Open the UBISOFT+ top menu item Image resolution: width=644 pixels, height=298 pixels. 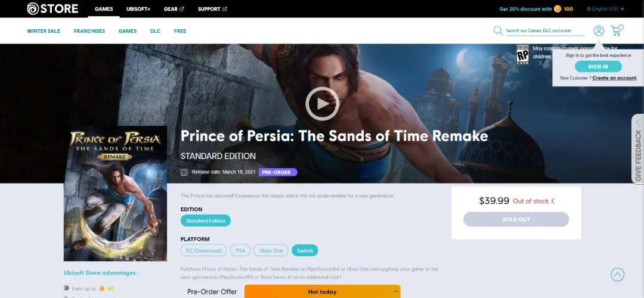pos(138,8)
